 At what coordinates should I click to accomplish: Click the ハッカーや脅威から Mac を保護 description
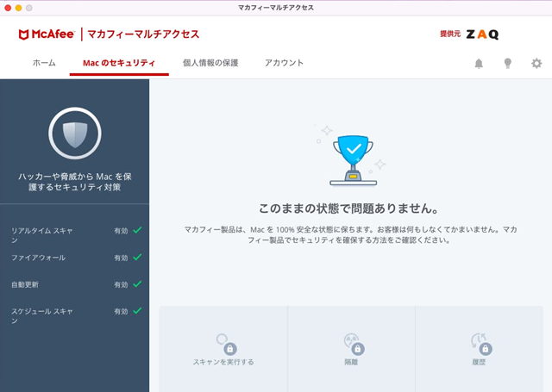pos(75,182)
